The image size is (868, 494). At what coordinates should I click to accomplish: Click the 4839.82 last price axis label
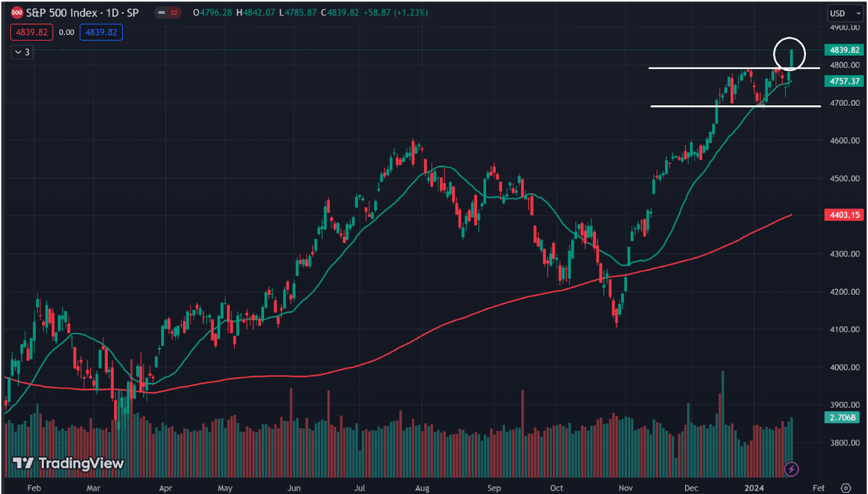click(x=843, y=50)
